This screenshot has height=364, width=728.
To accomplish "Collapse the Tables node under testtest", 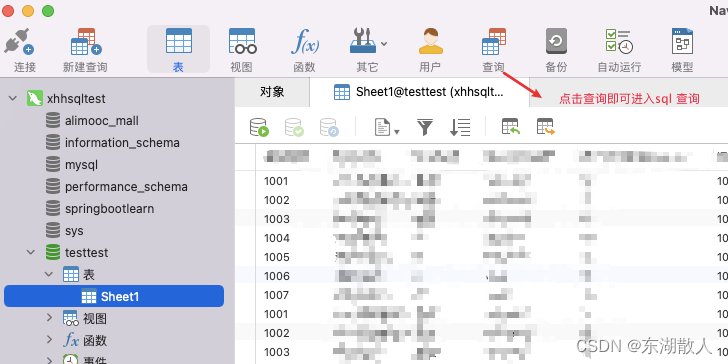I will [x=48, y=274].
